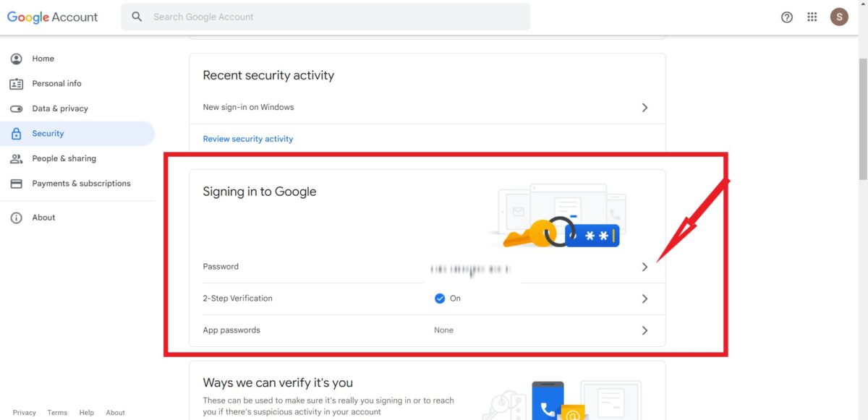This screenshot has height=420, width=868.
Task: Click the page vertical scrollbar
Action: (862, 210)
